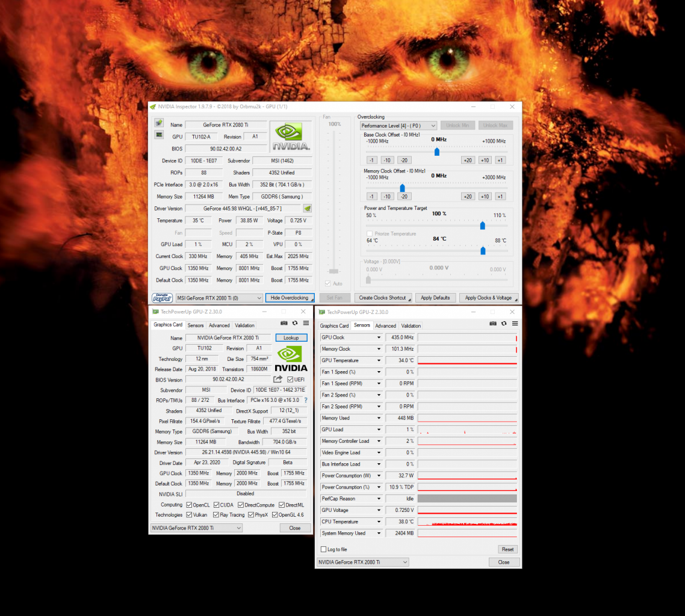Click Base Clock Offset slider handle

[437, 152]
